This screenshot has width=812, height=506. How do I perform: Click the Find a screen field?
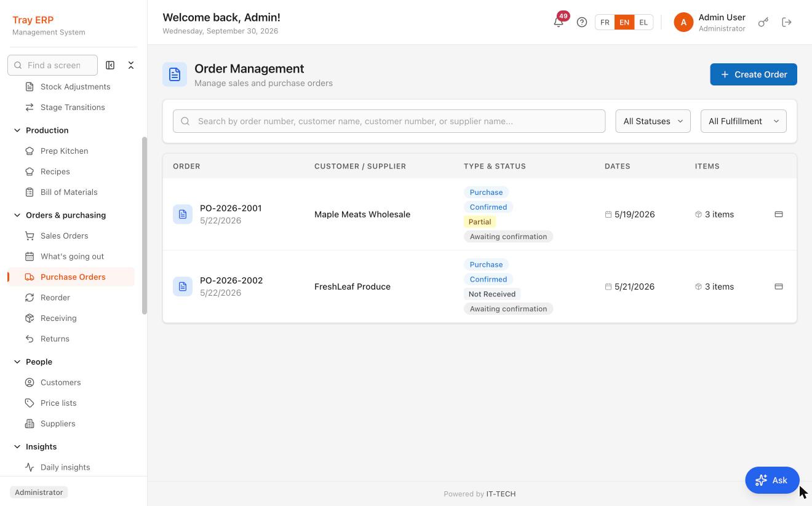click(53, 65)
